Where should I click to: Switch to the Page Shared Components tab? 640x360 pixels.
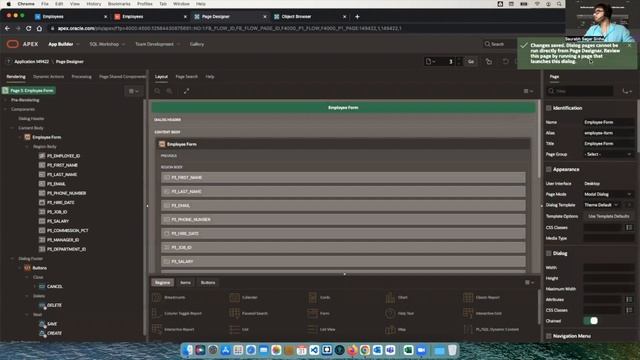coord(122,77)
